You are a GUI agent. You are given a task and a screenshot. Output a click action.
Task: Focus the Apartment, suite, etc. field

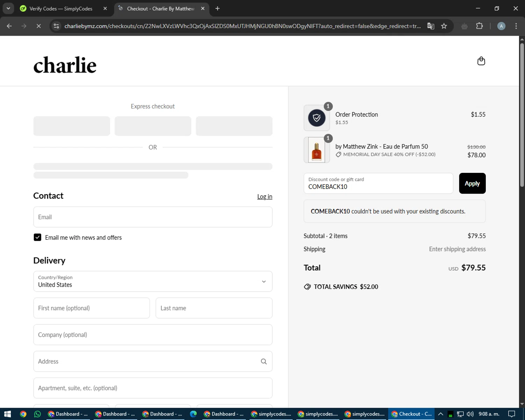153,388
